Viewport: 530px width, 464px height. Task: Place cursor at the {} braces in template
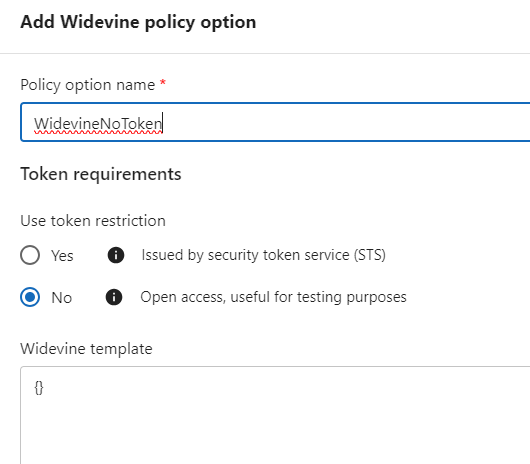39,388
